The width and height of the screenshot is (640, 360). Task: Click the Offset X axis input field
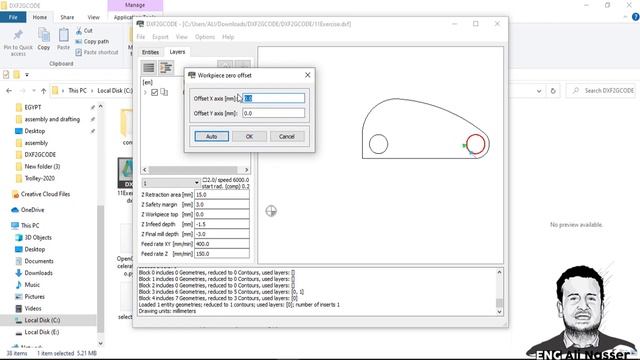[x=273, y=98]
